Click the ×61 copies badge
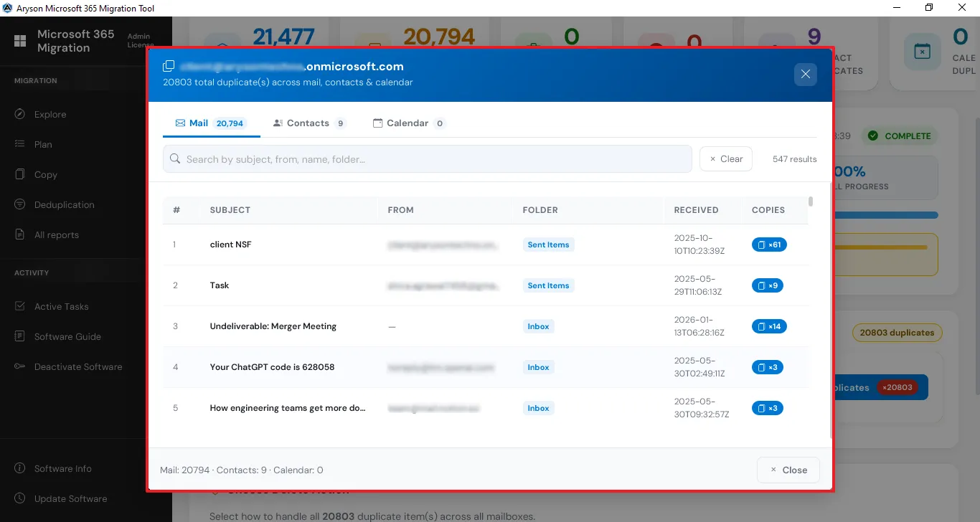The width and height of the screenshot is (980, 522). [769, 245]
